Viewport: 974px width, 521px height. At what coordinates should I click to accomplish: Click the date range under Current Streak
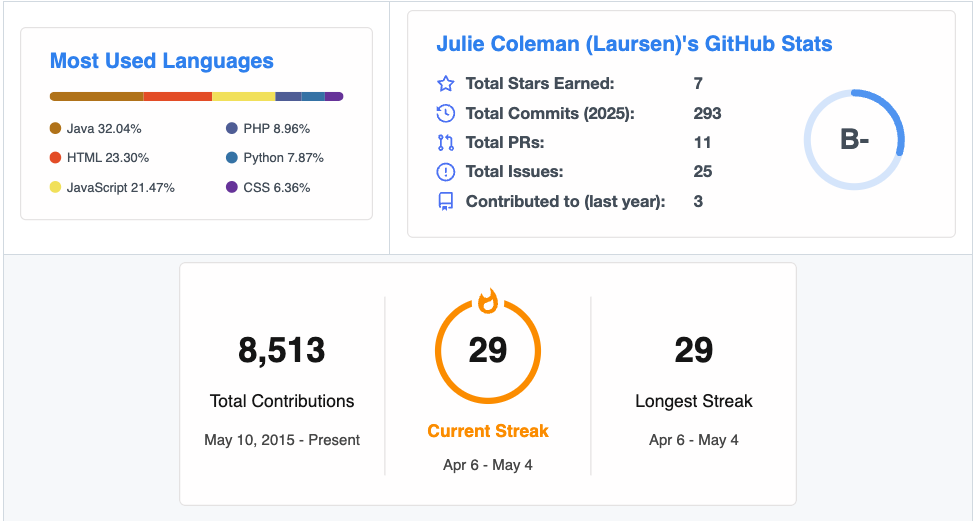coord(488,465)
